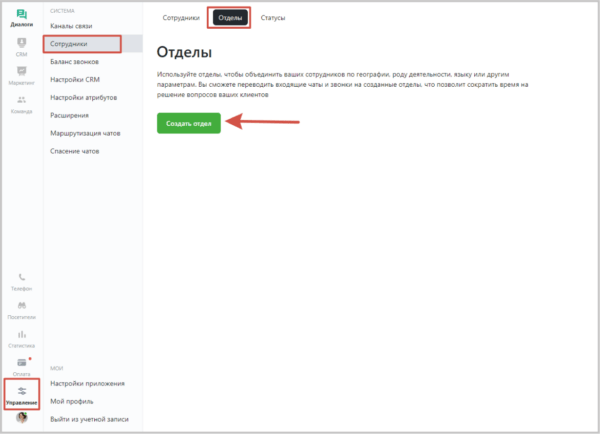Click the user avatar picture
This screenshot has width=600, height=434.
pos(22,417)
